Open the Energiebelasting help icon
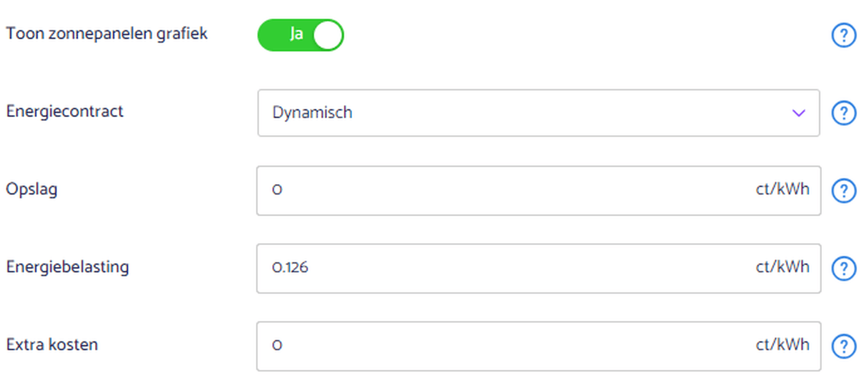This screenshot has height=389, width=868. click(x=843, y=268)
